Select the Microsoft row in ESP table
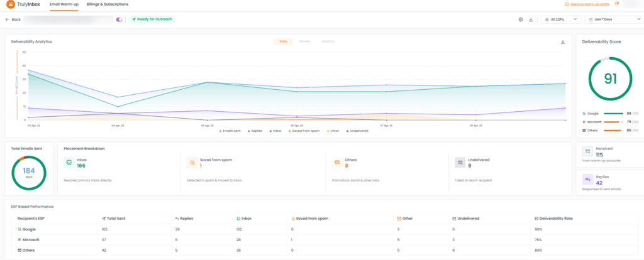Image resolution: width=644 pixels, height=260 pixels. coord(325,239)
